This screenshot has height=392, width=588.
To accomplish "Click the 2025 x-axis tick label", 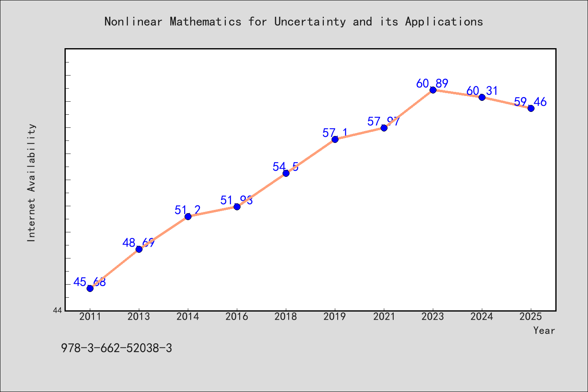I will coord(531,316).
